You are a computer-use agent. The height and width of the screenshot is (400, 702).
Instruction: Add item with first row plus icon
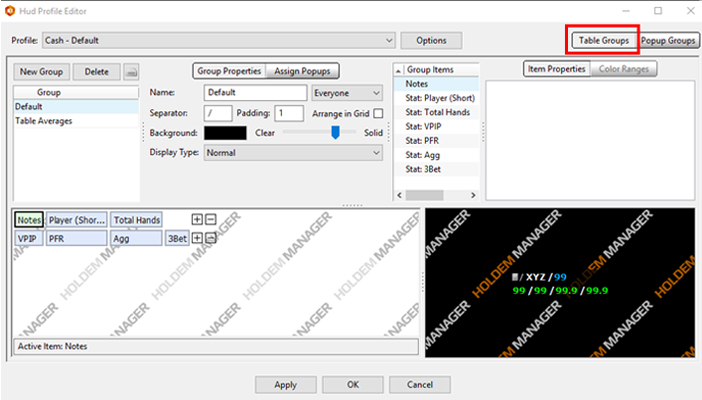[197, 219]
